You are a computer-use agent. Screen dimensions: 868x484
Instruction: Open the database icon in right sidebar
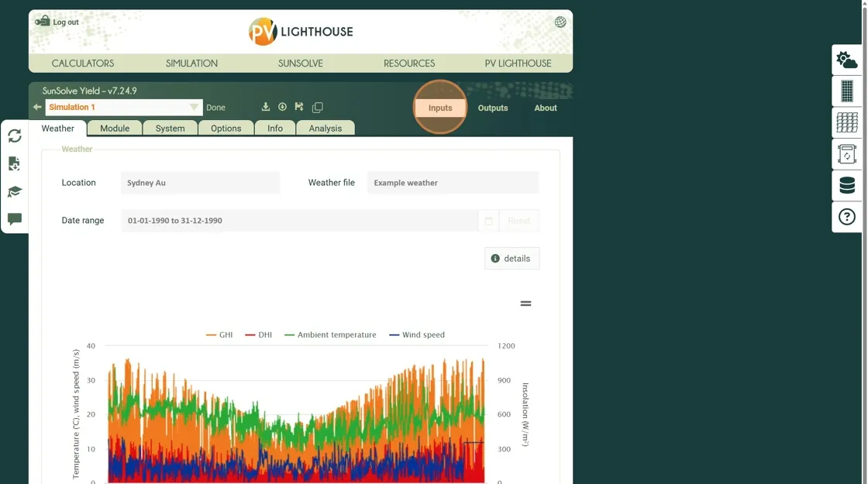(846, 186)
